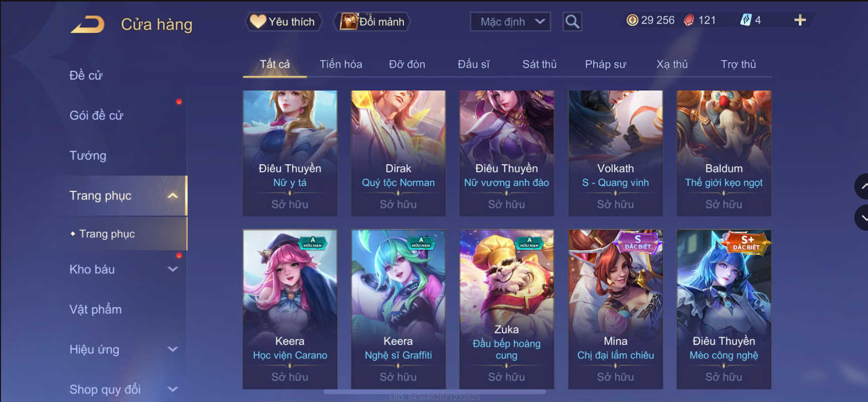
Task: Open the search magnifier icon
Action: [x=572, y=22]
